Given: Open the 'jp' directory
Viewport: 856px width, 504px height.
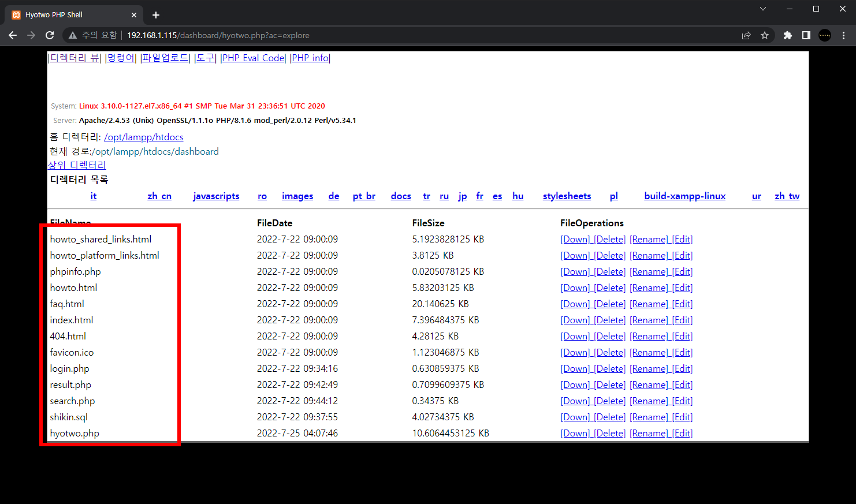Looking at the screenshot, I should [x=463, y=196].
